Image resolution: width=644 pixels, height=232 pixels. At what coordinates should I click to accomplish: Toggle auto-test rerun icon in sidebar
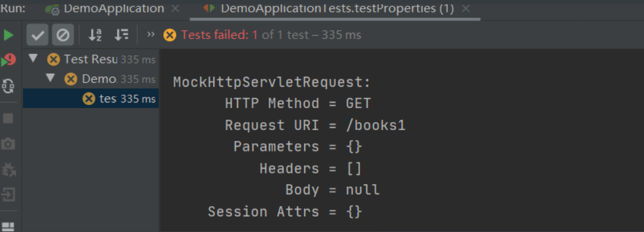(x=8, y=86)
